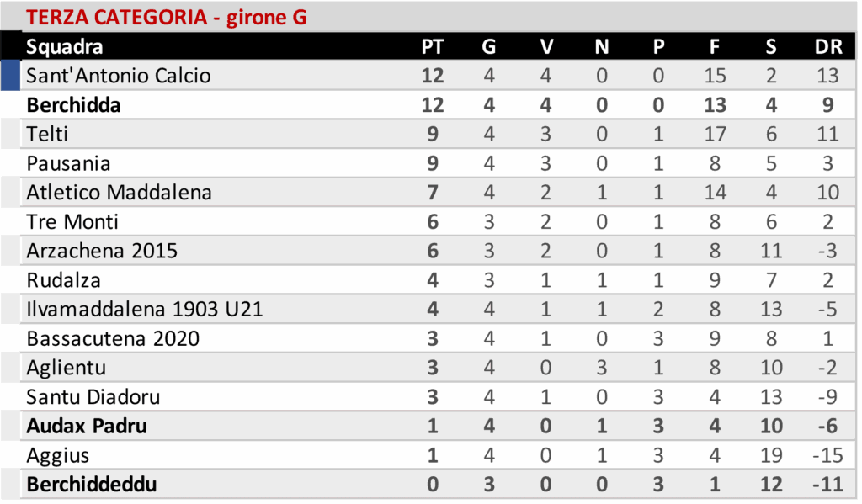Click the Aggius team name
862x504 pixels.
click(58, 455)
